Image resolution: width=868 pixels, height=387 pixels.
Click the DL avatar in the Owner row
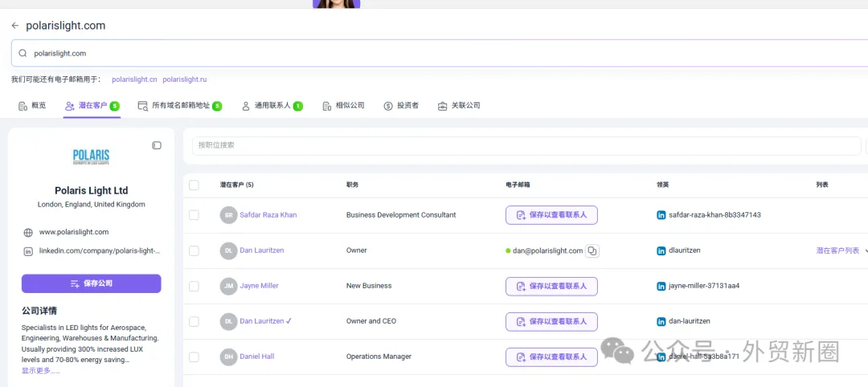tap(228, 251)
